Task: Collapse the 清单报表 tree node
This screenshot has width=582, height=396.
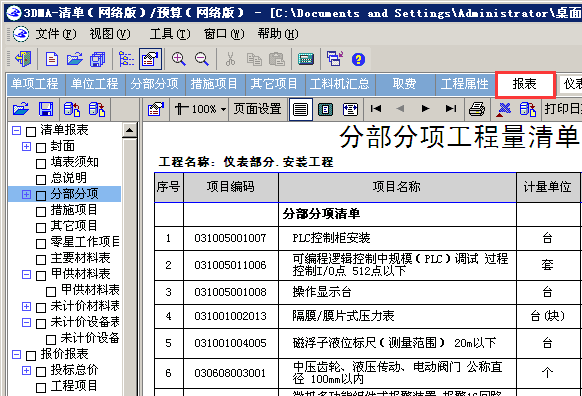Action: 16,131
